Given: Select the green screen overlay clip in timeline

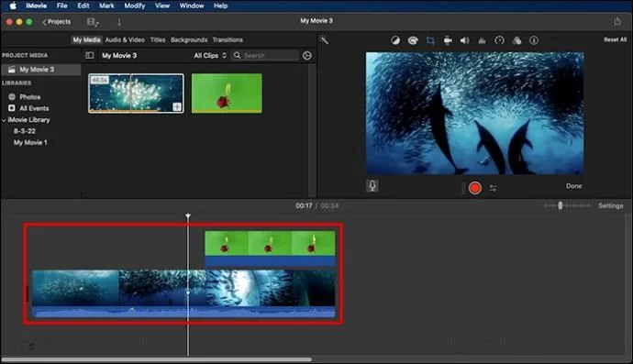Looking at the screenshot, I should [x=270, y=243].
